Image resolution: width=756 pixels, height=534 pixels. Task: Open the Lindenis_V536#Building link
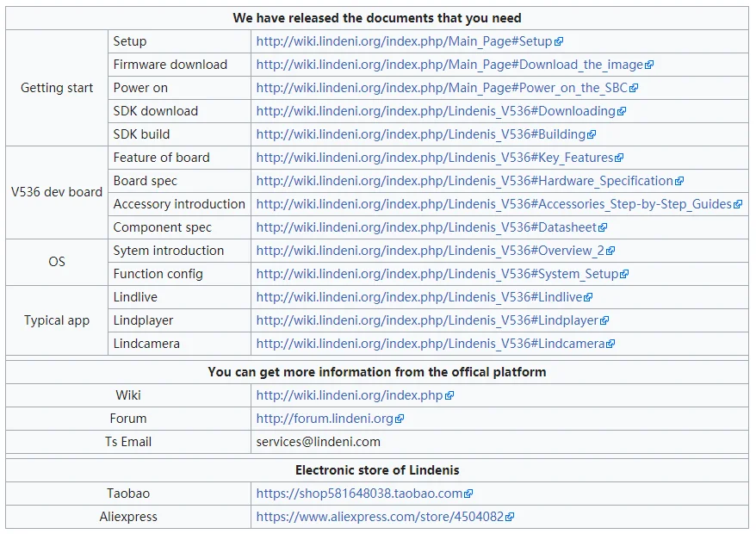(421, 134)
